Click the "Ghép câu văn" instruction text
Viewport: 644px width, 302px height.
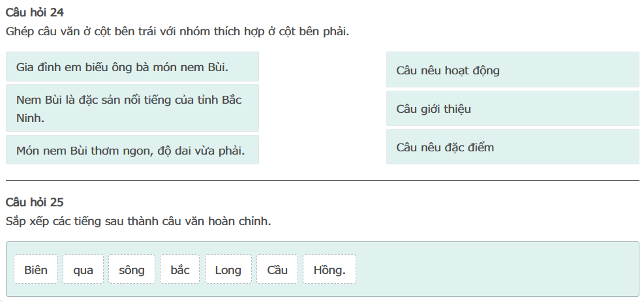(177, 31)
